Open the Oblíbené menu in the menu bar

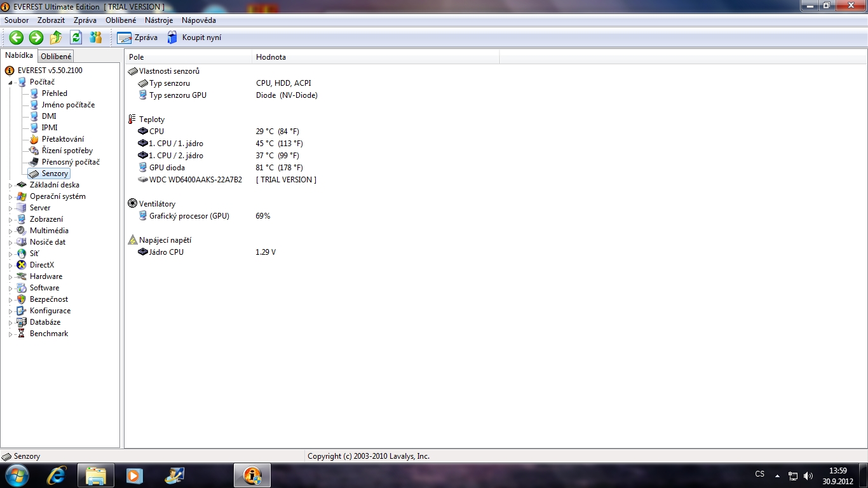coord(121,20)
